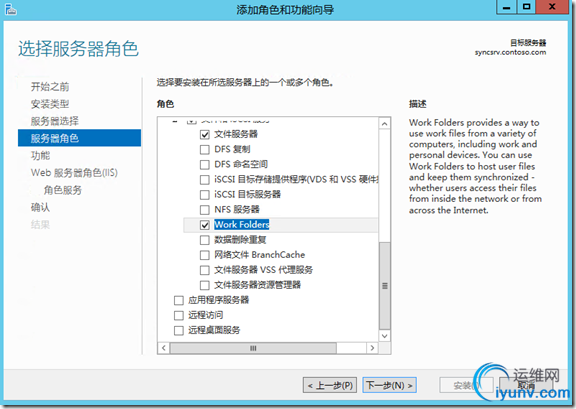Minimize the wizard window
This screenshot has height=409, width=576.
507,7
